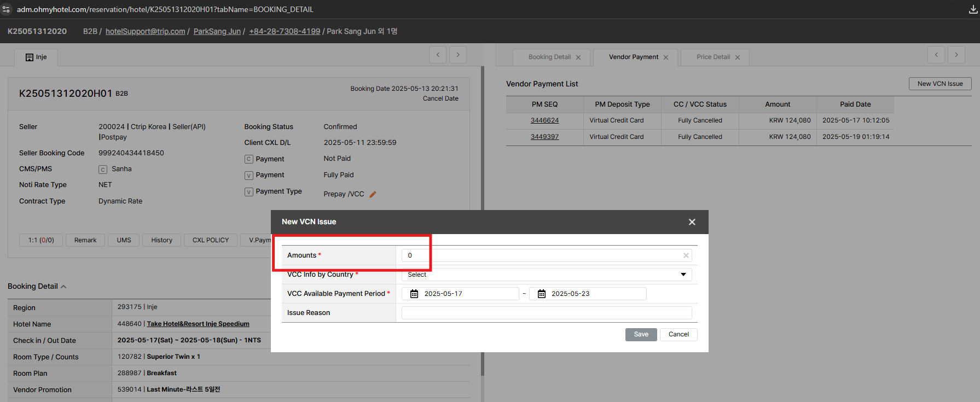Switch to the Price Detail tab

712,57
